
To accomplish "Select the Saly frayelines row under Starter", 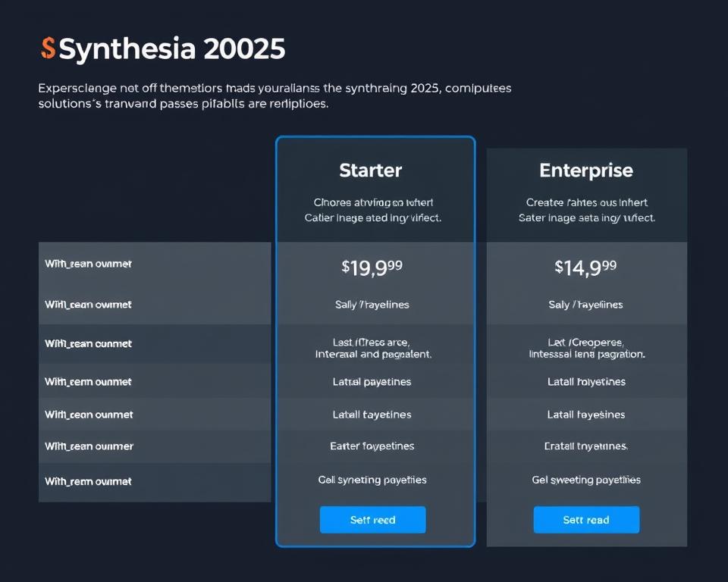I will [x=371, y=304].
